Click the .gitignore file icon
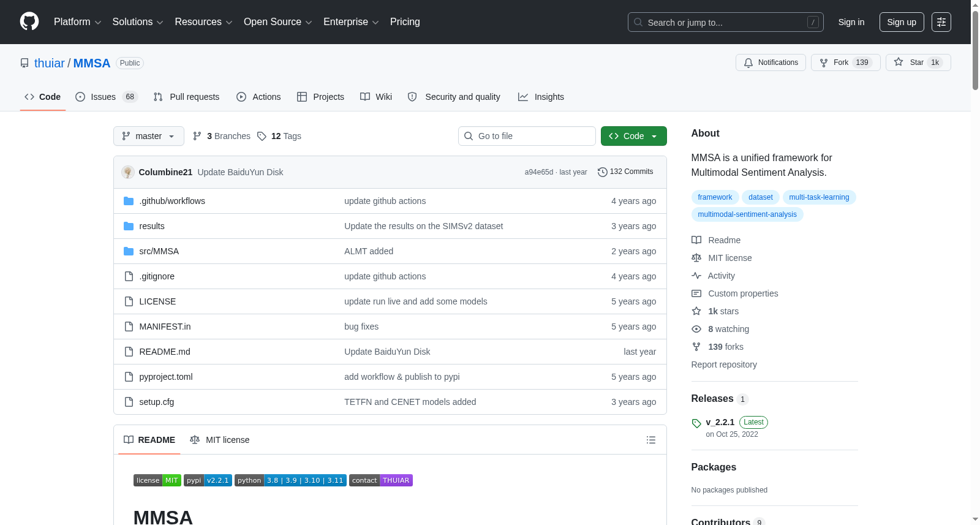980x525 pixels. tap(129, 276)
